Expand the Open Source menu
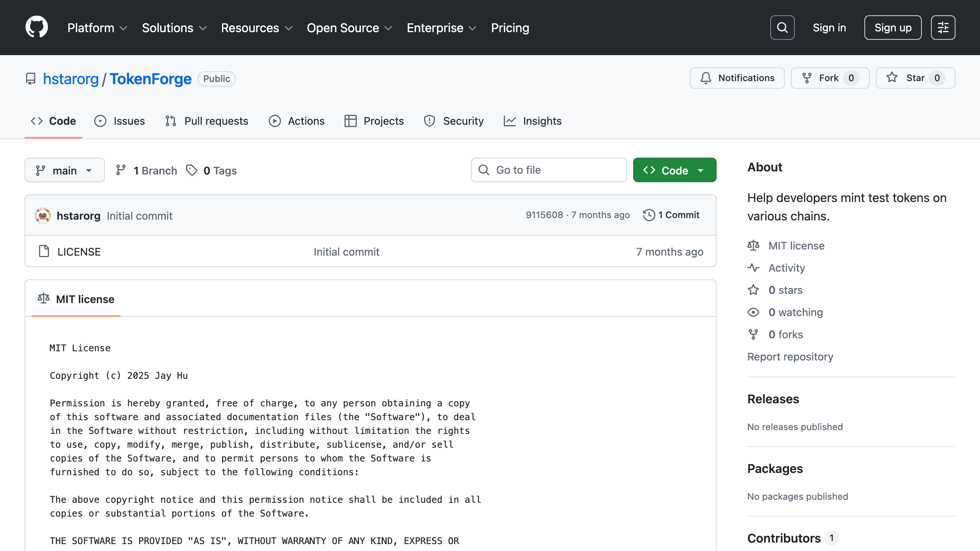The image size is (980, 551). pyautogui.click(x=349, y=28)
